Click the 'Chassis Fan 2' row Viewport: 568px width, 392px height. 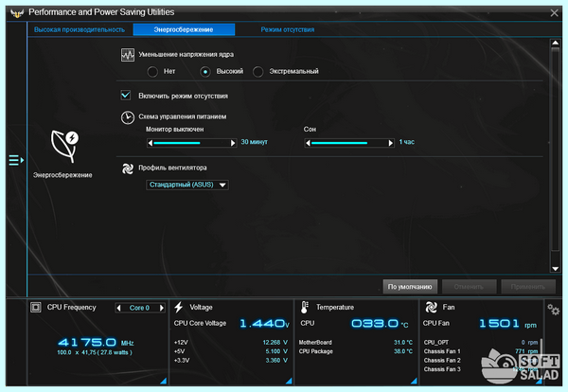tap(481, 361)
